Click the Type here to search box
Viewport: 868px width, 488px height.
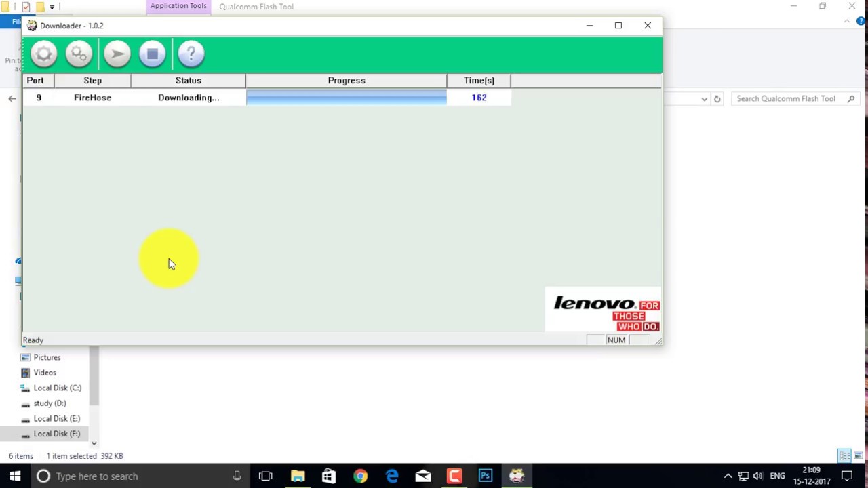point(139,476)
